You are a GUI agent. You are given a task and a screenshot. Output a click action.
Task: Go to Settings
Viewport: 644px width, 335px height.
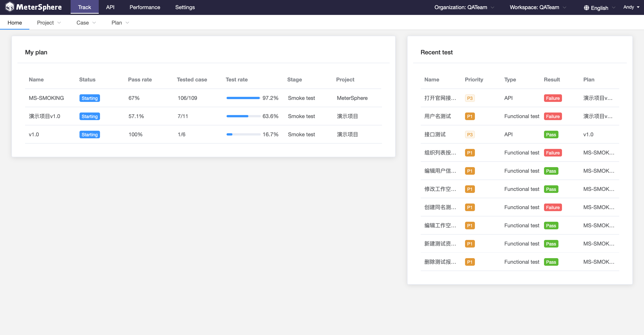coord(185,7)
